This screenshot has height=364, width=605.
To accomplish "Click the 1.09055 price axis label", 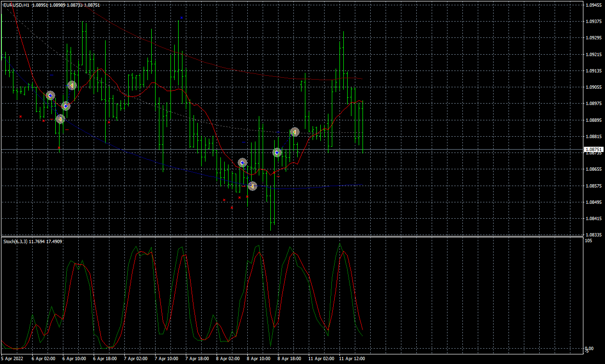I will point(593,87).
